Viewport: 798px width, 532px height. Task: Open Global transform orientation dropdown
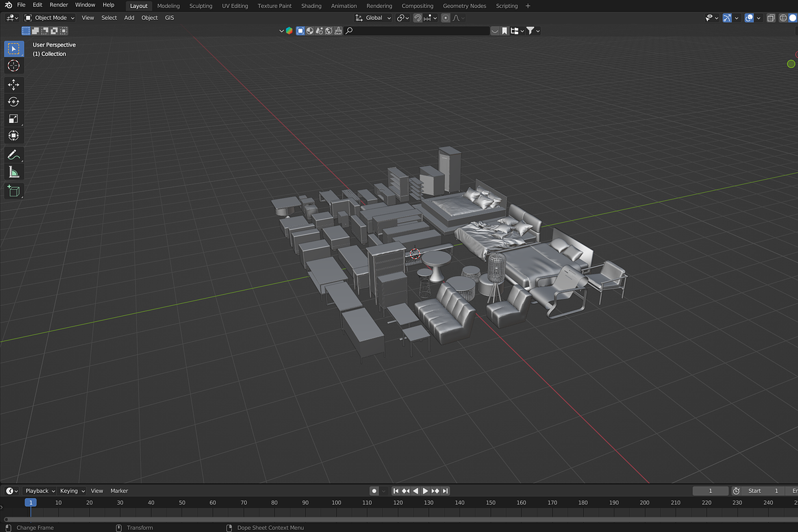tap(373, 18)
